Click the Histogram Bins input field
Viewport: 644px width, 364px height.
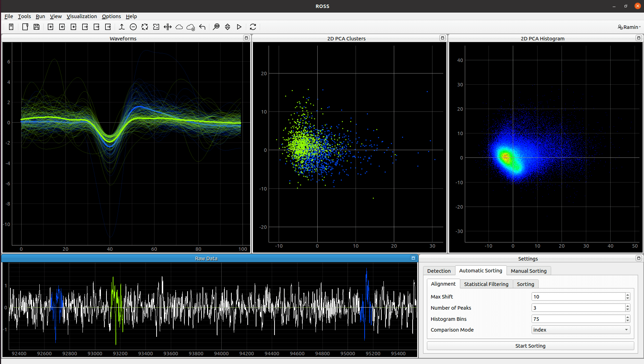[x=578, y=319]
